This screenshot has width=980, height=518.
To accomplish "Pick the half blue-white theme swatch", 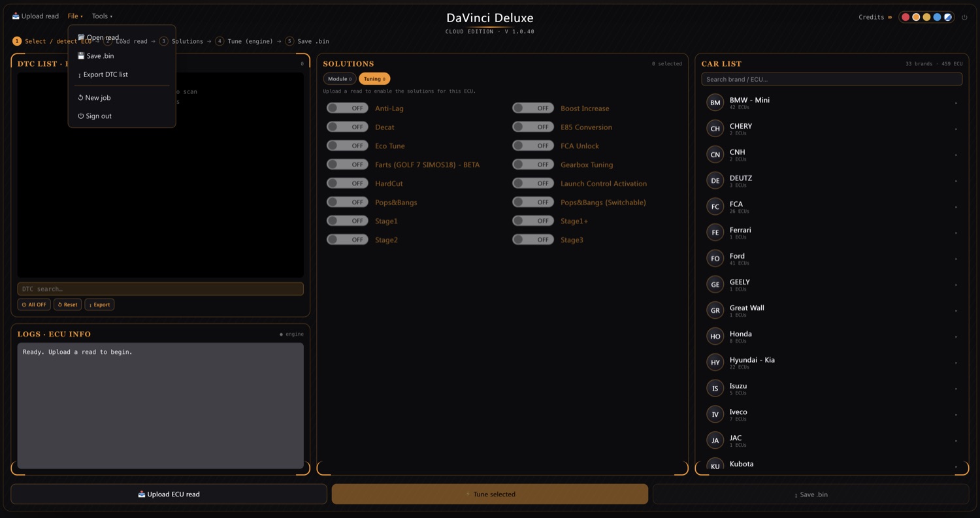I will (x=947, y=17).
